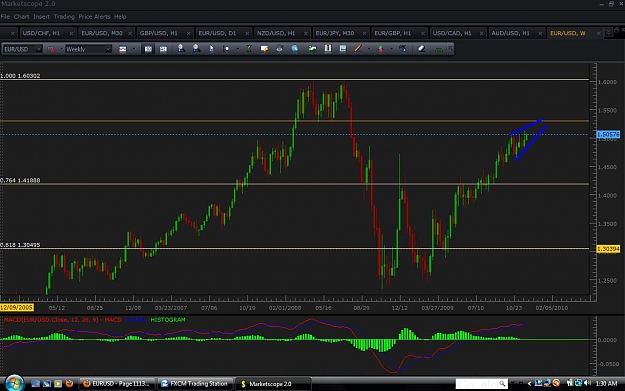Screen dimensions: 625x391
Task: Close the EUR/JPY, M30 tab
Action: click(x=364, y=33)
